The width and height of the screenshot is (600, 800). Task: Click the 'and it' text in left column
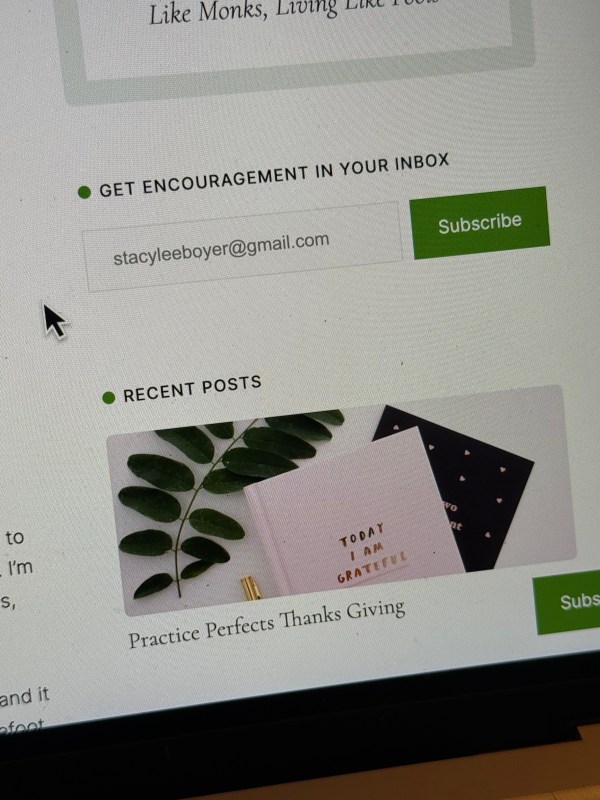click(24, 696)
